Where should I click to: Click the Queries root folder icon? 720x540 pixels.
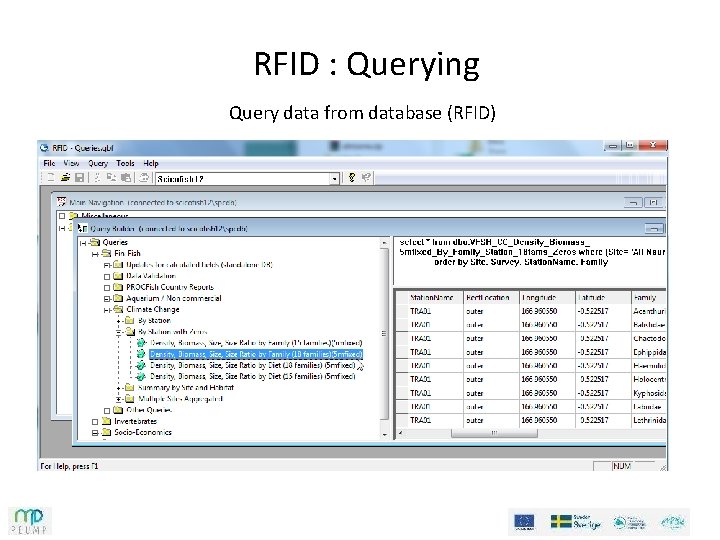coord(95,242)
